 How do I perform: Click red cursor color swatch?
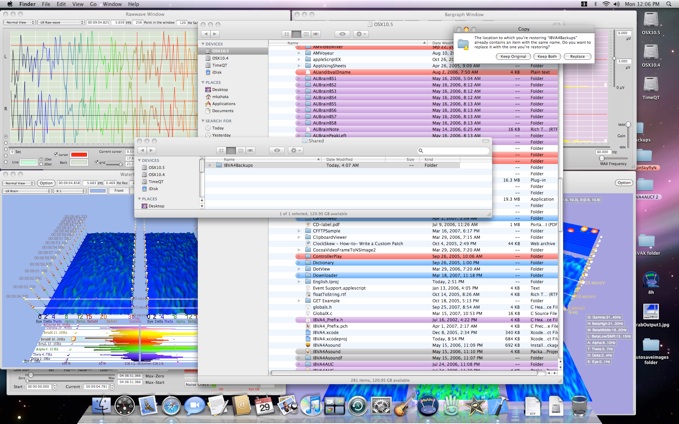coord(79,155)
